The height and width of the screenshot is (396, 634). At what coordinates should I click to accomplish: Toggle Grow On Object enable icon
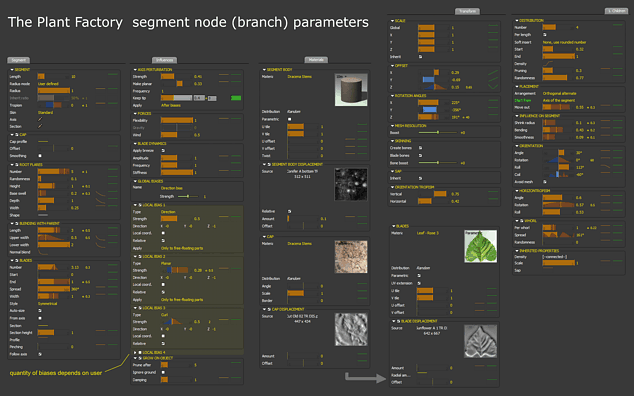[140, 358]
